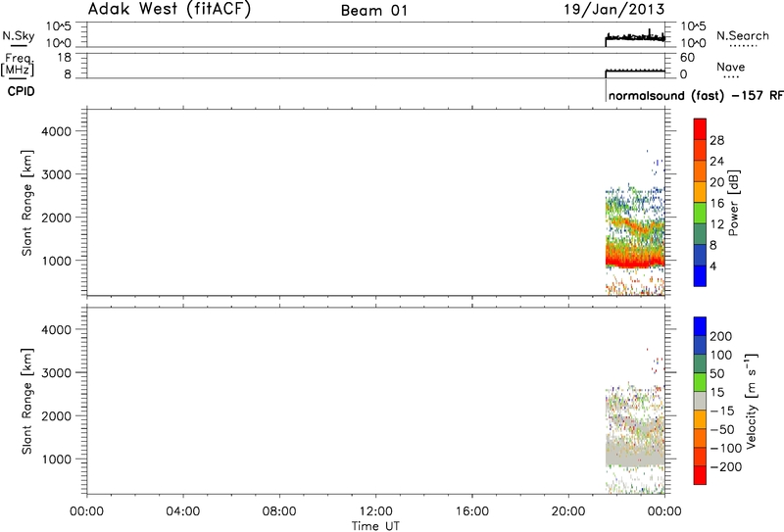This screenshot has height=532, width=784.
Task: Click the '12:00' time axis tick label
Action: [376, 512]
